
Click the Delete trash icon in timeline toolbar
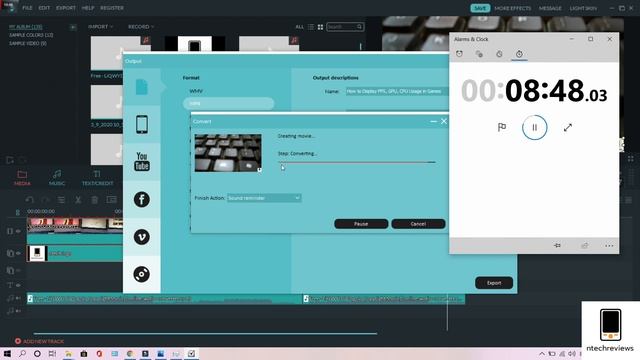coord(94,200)
